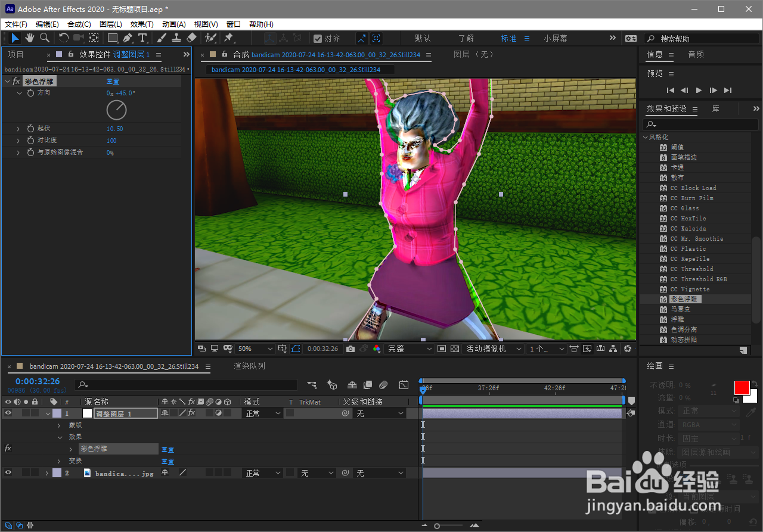This screenshot has width=763, height=532.
Task: Select the Puppet Pin tool
Action: click(x=228, y=38)
